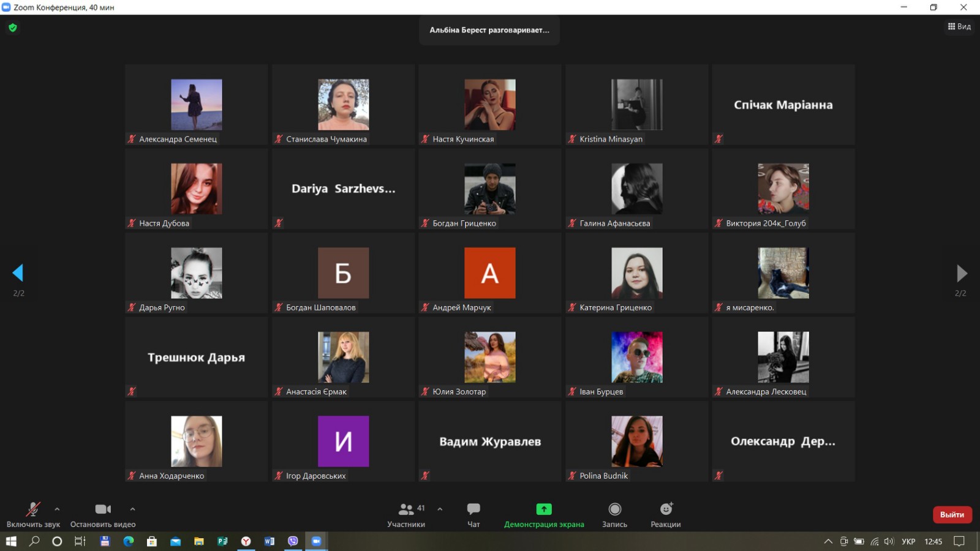Open Viber from the Windows taskbar
This screenshot has width=980, height=551.
pyautogui.click(x=293, y=541)
